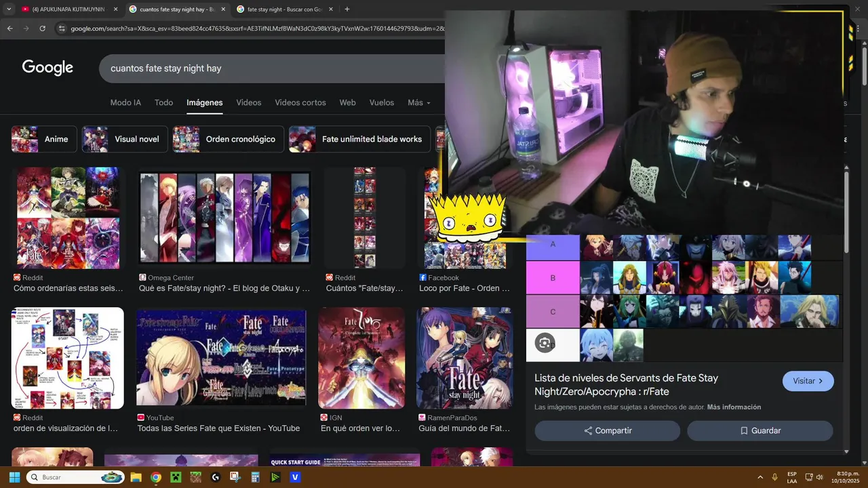
Task: Click the address bar URL
Action: pos(258,28)
